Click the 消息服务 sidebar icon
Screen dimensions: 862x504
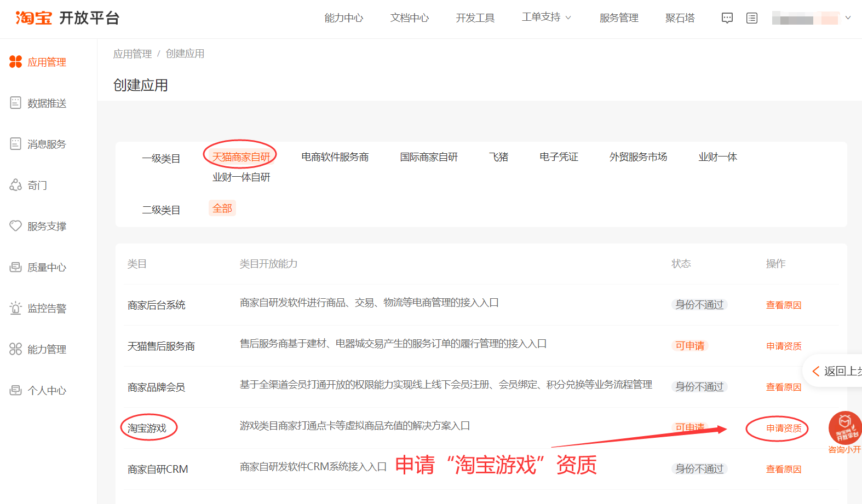tap(16, 144)
